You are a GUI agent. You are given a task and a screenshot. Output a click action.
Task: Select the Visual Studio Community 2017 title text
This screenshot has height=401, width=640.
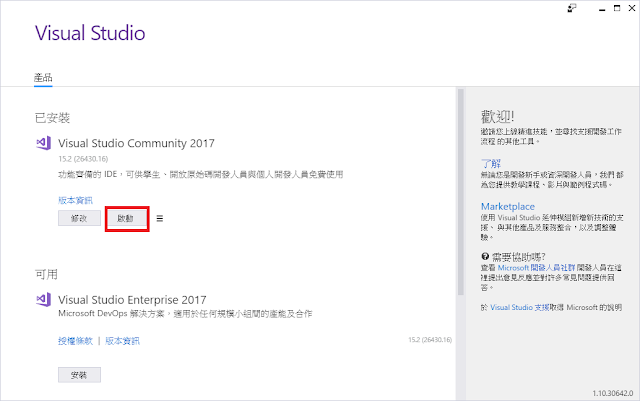pos(136,143)
